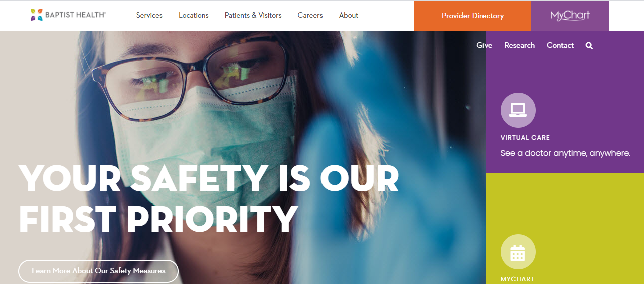Open the Research link
Viewport: 644px width, 284px height.
[x=520, y=45]
